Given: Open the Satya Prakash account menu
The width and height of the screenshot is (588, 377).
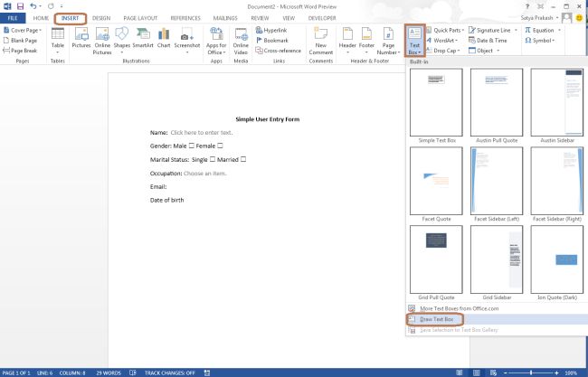Looking at the screenshot, I should tap(539, 18).
